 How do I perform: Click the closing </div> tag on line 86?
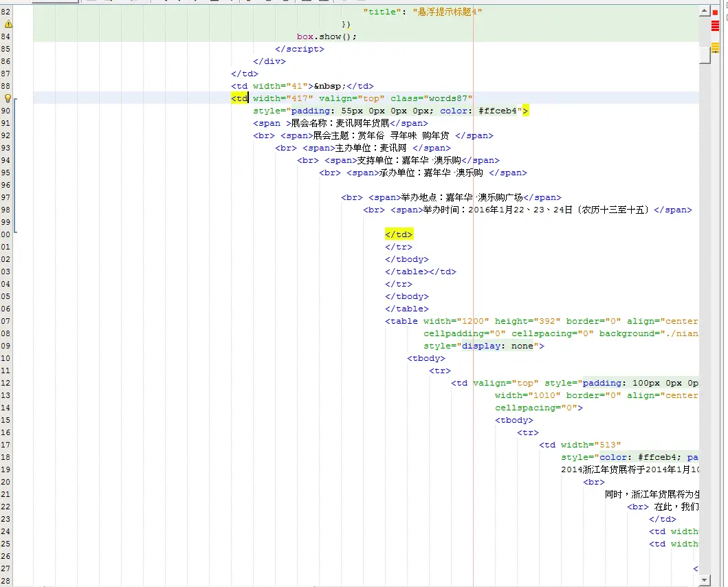tap(269, 61)
